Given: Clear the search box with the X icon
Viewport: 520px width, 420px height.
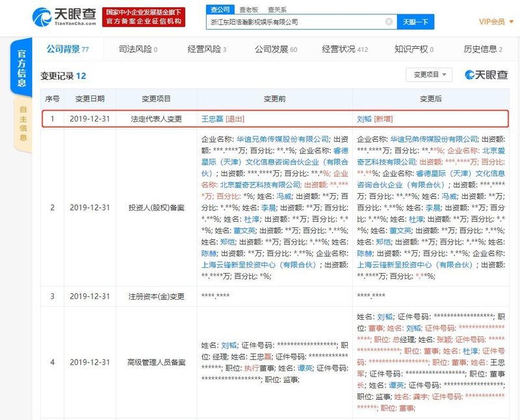Looking at the screenshot, I should pyautogui.click(x=389, y=22).
